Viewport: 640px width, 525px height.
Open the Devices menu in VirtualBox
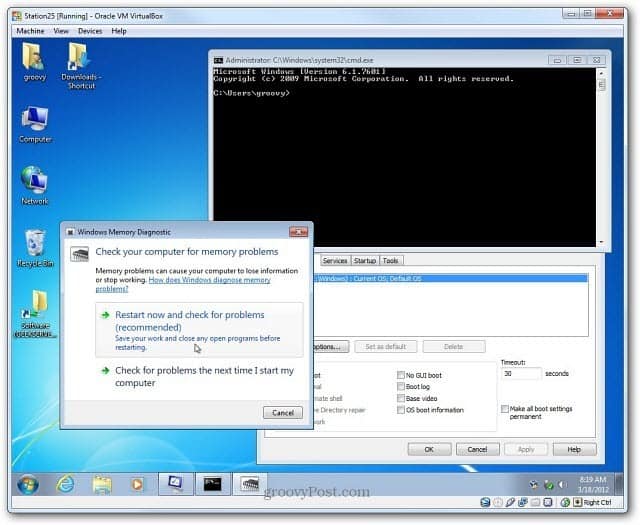pos(90,31)
